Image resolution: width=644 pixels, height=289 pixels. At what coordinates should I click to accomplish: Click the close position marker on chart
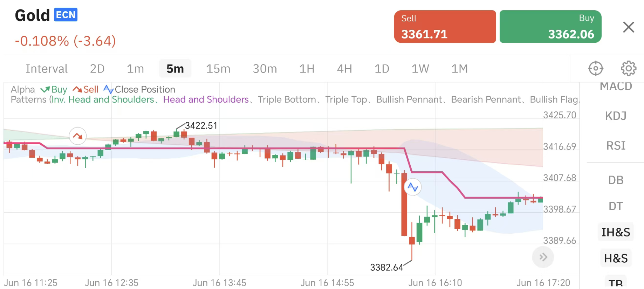(413, 187)
